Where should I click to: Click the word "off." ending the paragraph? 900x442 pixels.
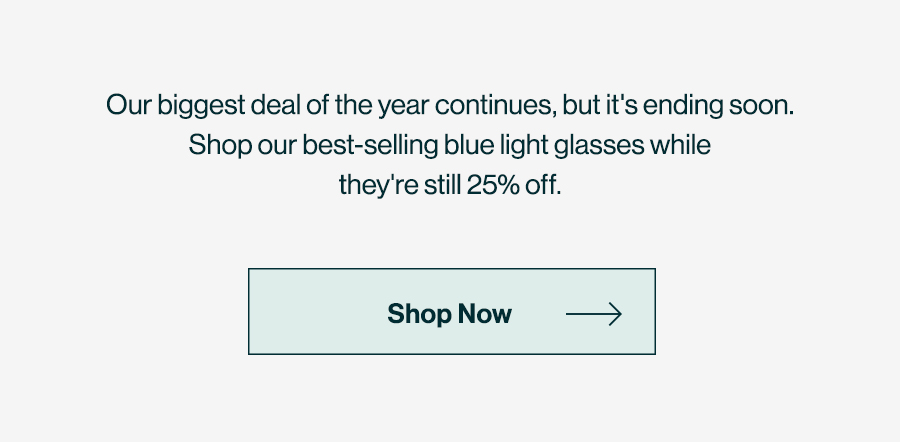tap(543, 185)
